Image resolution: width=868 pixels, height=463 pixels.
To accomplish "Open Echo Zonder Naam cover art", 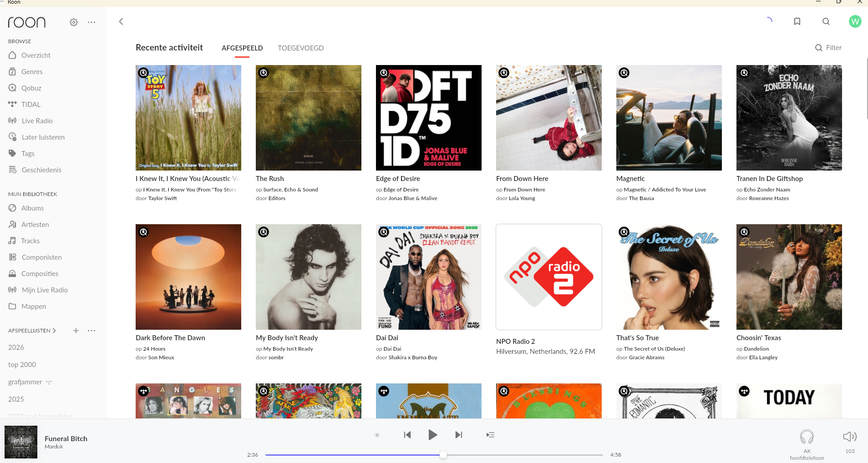I will [789, 118].
